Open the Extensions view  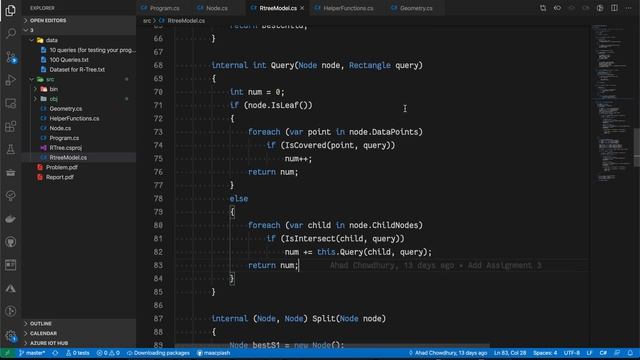tap(11, 126)
